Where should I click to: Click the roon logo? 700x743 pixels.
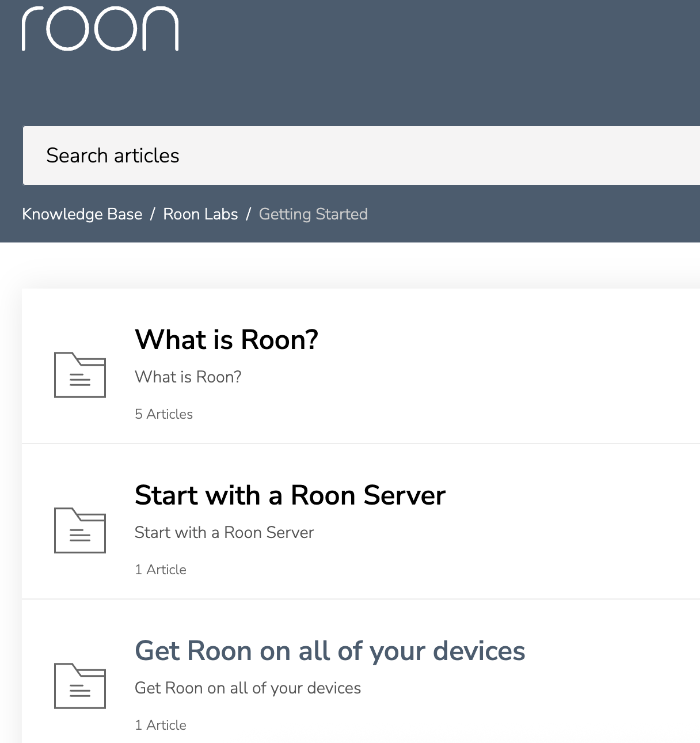click(x=100, y=29)
